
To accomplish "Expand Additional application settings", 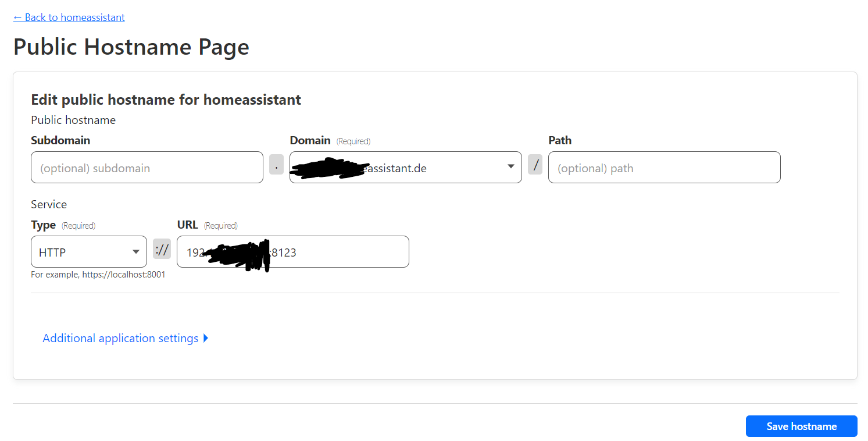I will point(125,338).
